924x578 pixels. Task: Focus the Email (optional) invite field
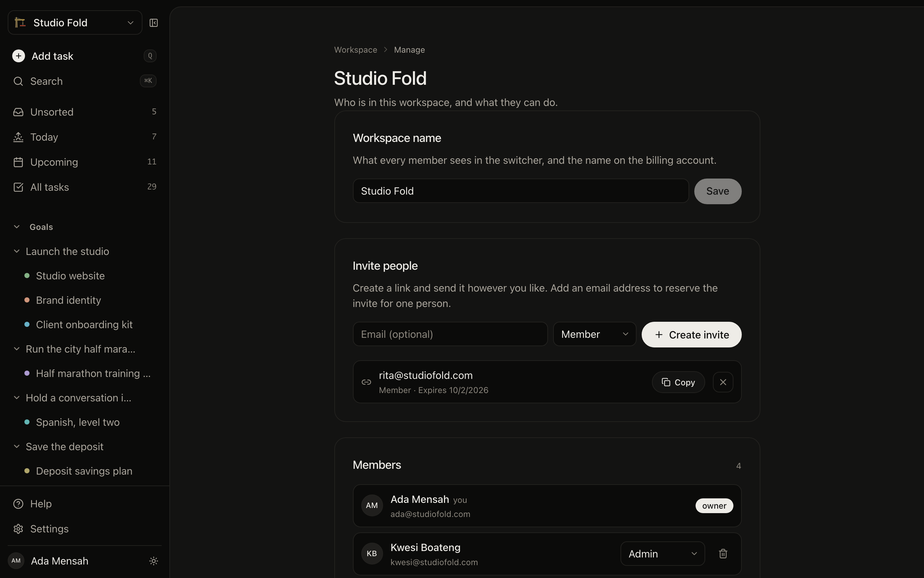pos(450,334)
